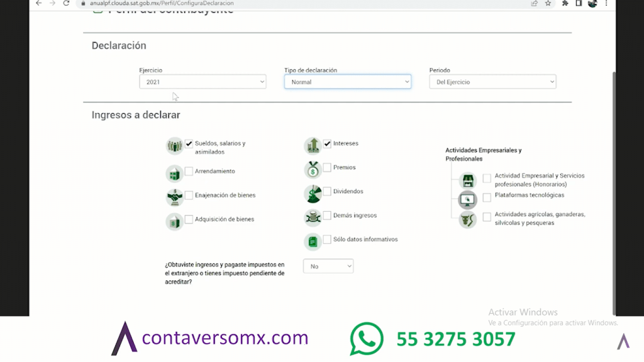644x362 pixels.
Task: Click the WhatsApp logo icon
Action: pyautogui.click(x=367, y=339)
